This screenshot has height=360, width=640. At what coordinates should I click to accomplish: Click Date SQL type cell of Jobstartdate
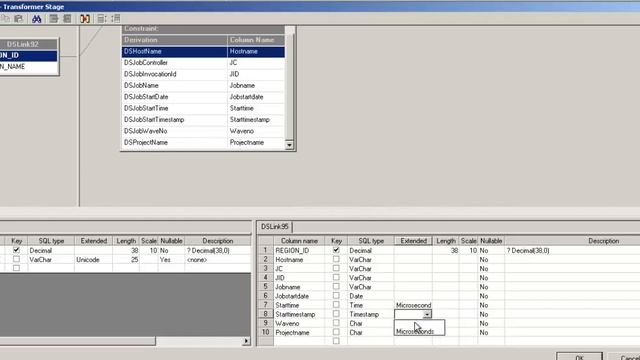click(371, 296)
